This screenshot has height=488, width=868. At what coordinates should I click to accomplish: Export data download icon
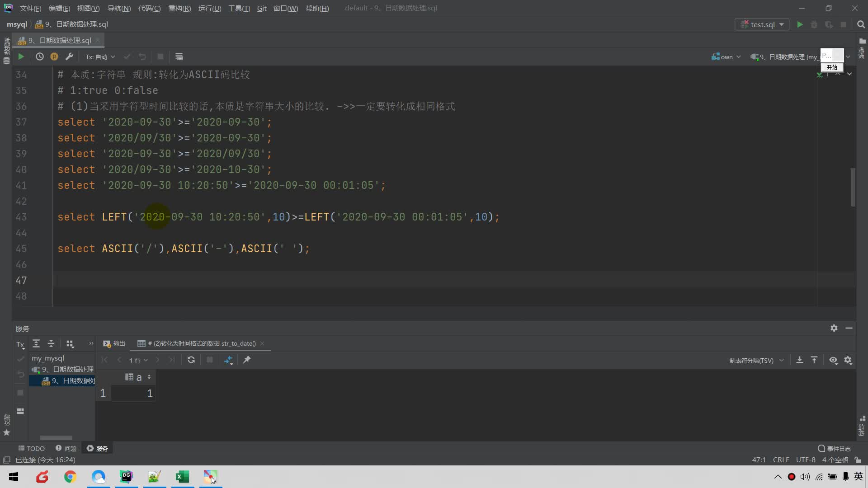(x=799, y=360)
